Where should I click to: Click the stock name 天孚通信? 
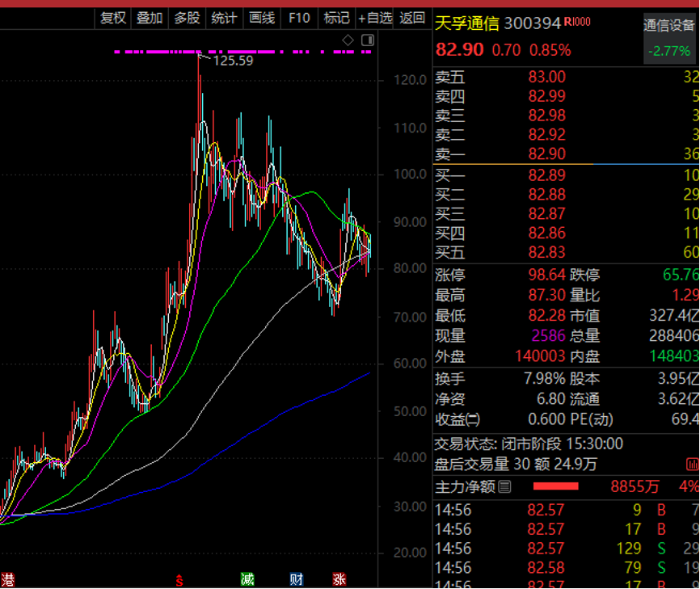(467, 23)
